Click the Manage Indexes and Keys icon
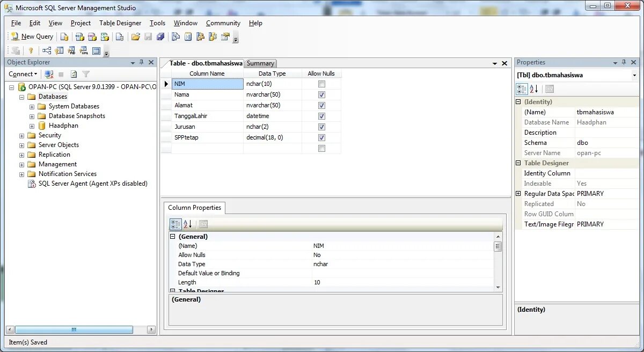This screenshot has width=644, height=352. point(60,50)
